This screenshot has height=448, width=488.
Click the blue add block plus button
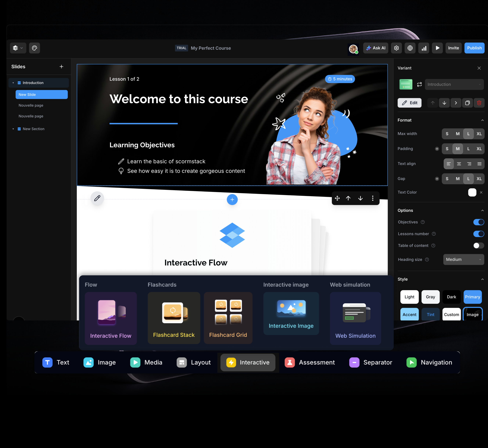point(232,199)
